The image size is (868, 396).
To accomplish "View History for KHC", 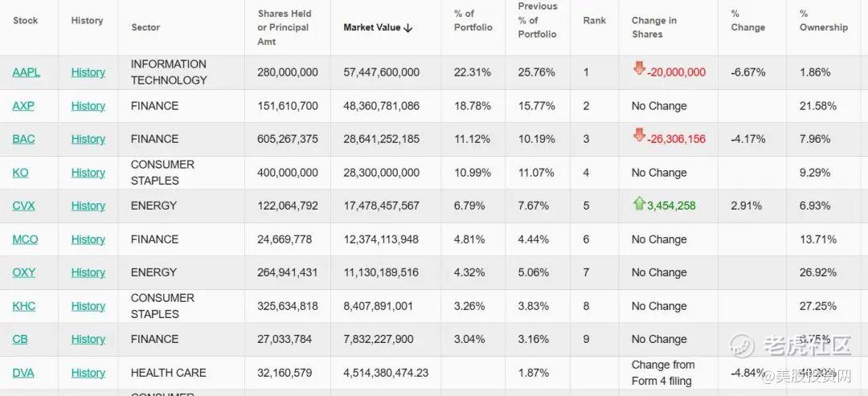I will point(88,306).
